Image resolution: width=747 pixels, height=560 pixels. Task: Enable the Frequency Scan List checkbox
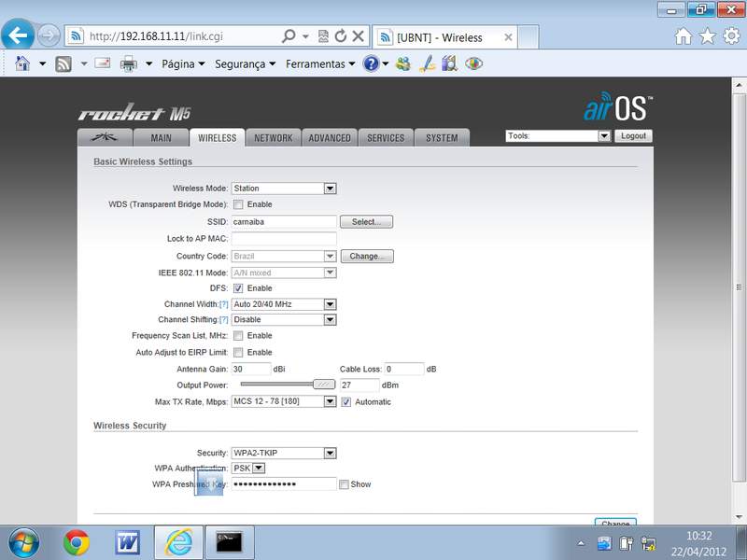[238, 336]
